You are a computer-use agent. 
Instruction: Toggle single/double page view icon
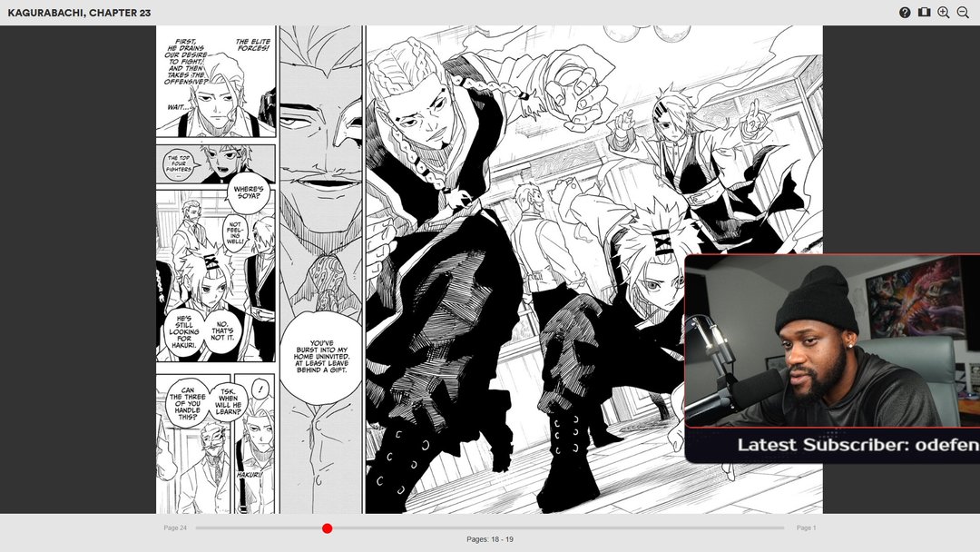tap(924, 13)
